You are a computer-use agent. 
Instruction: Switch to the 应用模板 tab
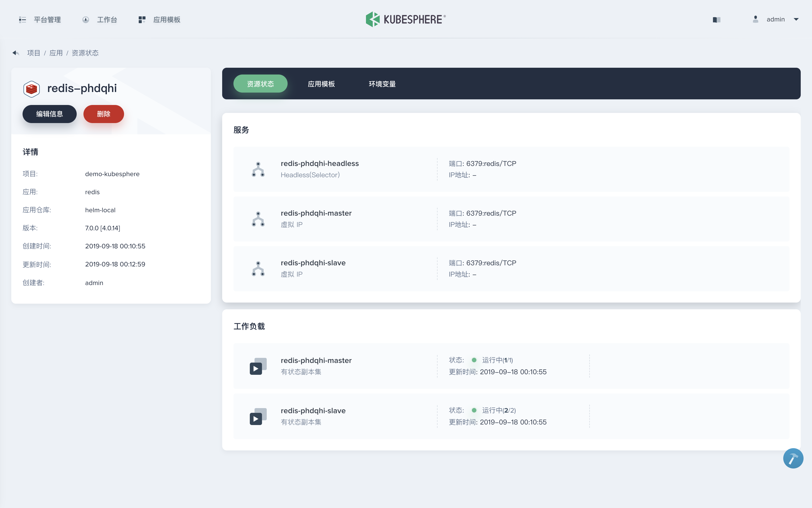(x=321, y=84)
